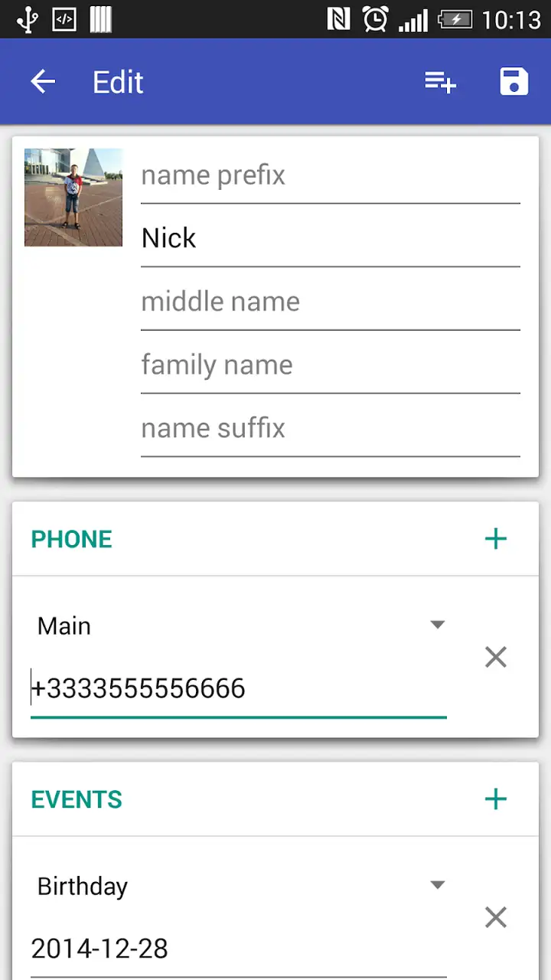Add a new phone number entry
The width and height of the screenshot is (551, 980).
pyautogui.click(x=496, y=539)
